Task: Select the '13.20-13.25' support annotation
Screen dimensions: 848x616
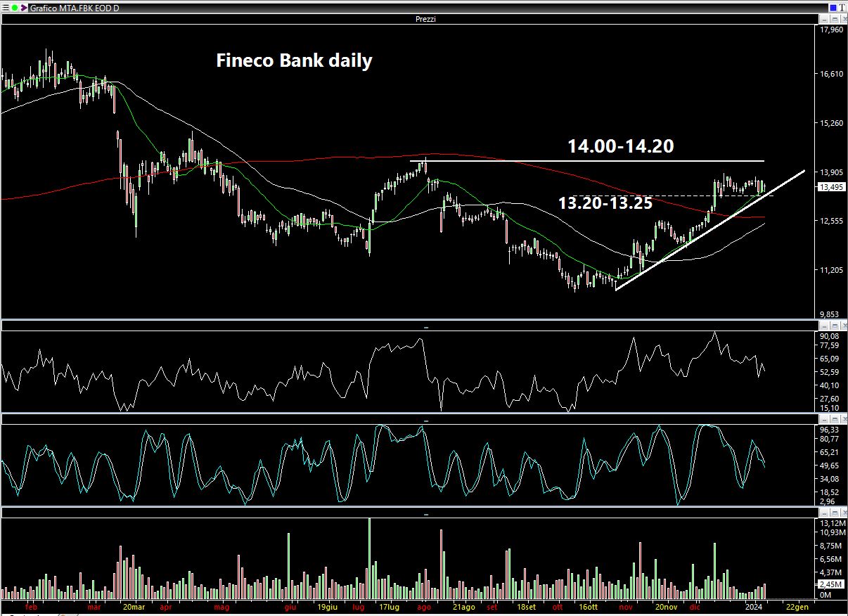Action: (605, 203)
